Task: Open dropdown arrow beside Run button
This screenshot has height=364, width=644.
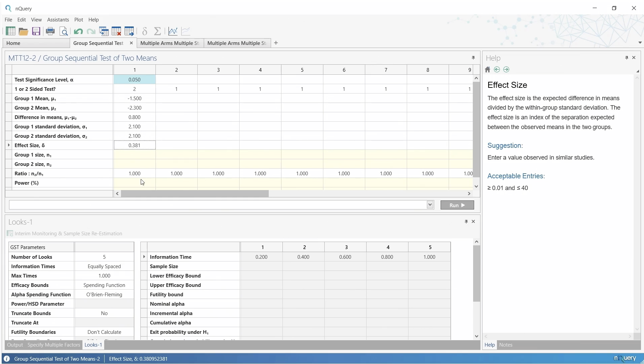Action: point(430,205)
